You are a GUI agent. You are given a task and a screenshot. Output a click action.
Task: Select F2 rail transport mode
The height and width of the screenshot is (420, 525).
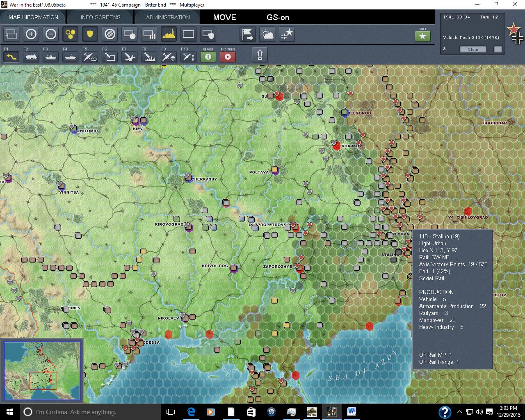click(31, 57)
